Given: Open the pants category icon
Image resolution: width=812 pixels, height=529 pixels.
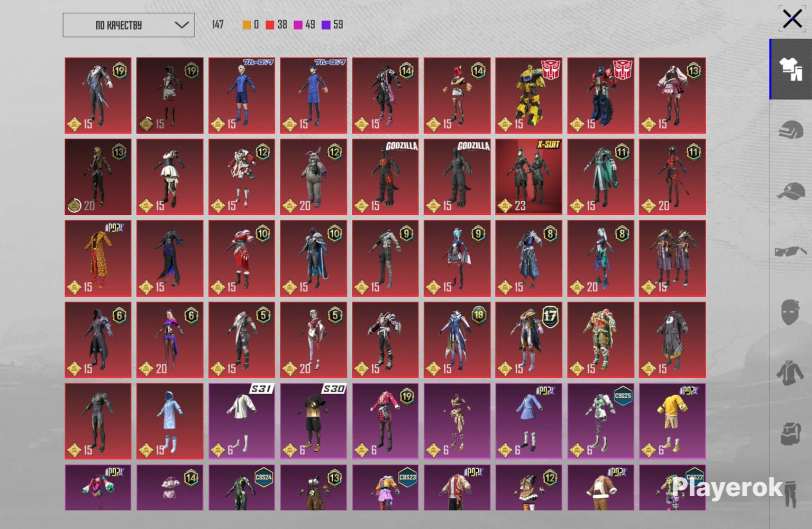Looking at the screenshot, I should coord(791,494).
